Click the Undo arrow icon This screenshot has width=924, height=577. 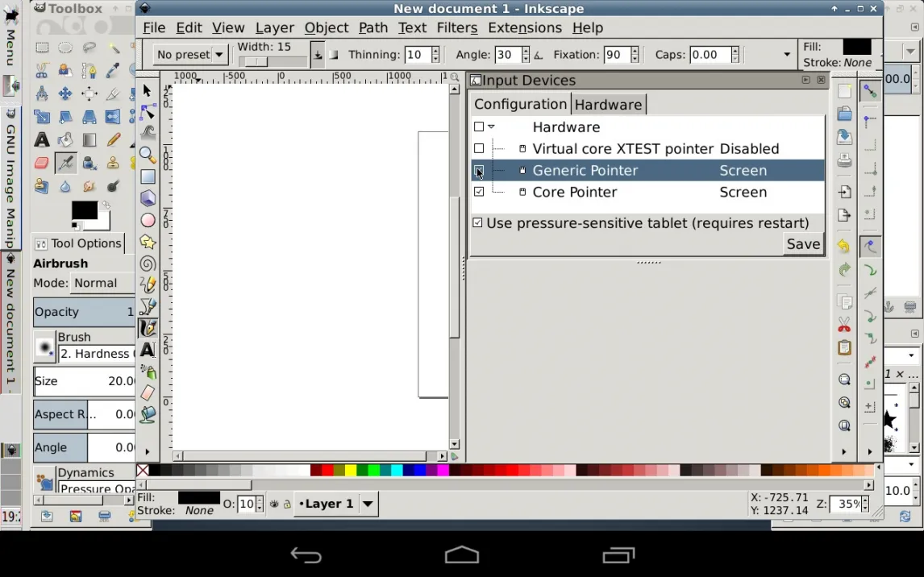844,247
